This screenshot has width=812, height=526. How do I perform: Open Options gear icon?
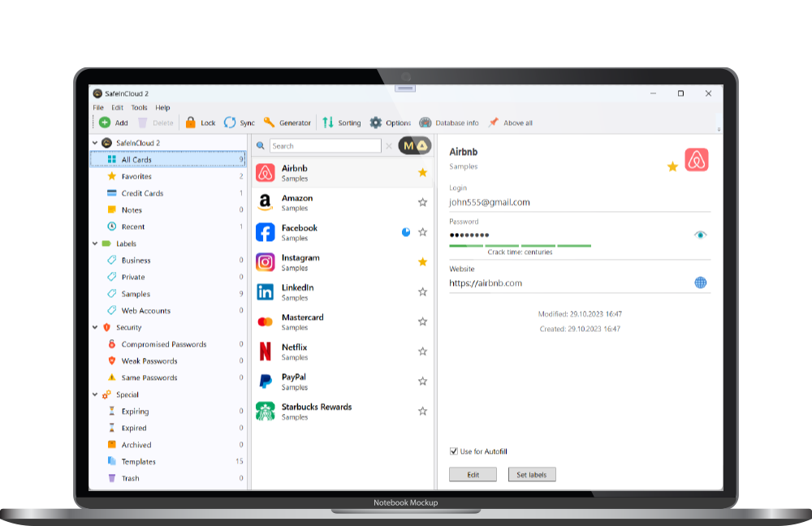pos(375,123)
